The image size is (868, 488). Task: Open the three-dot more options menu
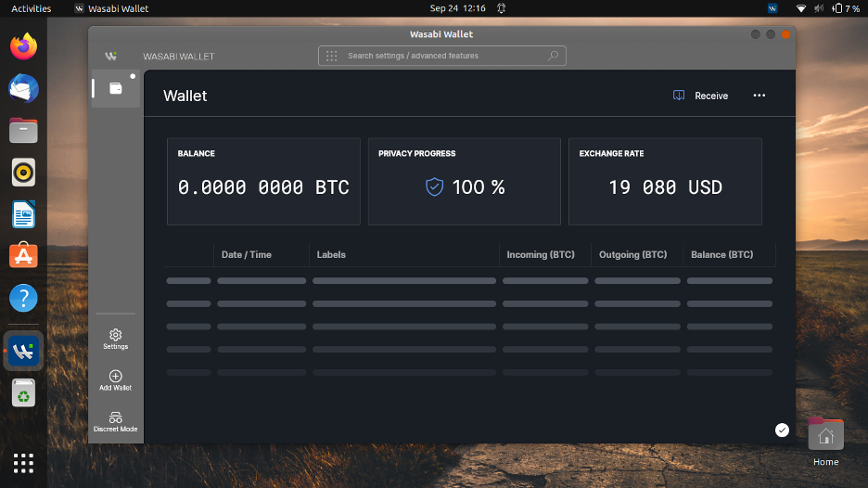(x=759, y=96)
